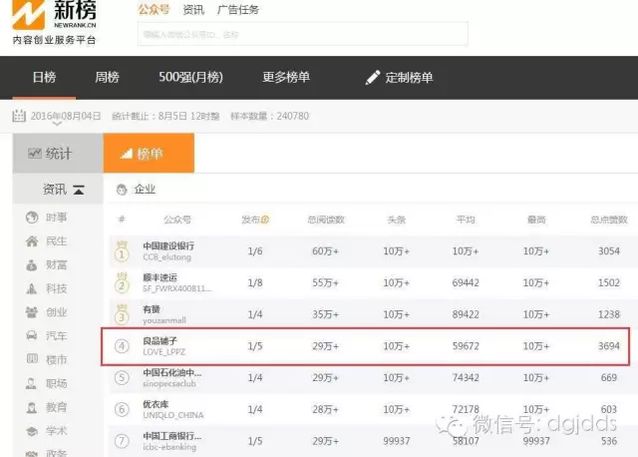Click the 3694 likes value
Screen dimensions: 638x457
pyautogui.click(x=609, y=346)
